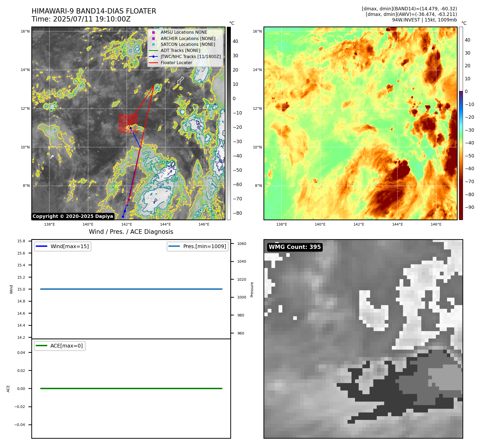The image size is (481, 448).
Task: Click the cyan SATCON x legend marker
Action: [x=153, y=45]
